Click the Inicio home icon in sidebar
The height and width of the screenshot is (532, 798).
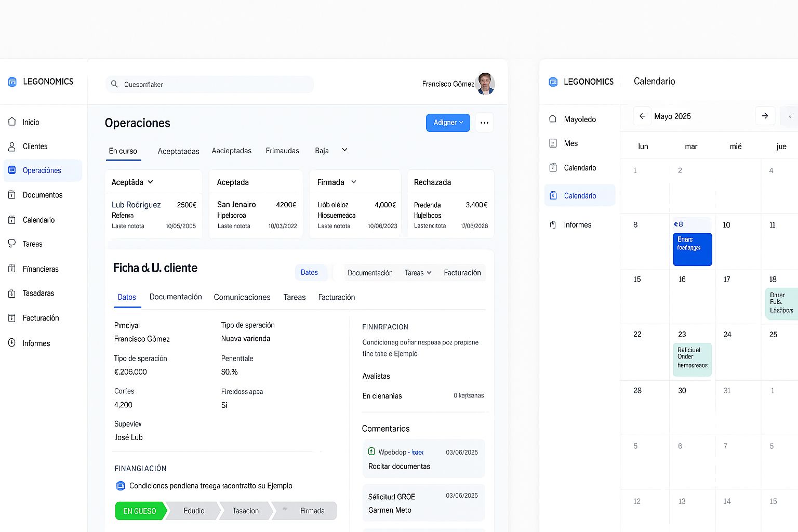point(12,122)
